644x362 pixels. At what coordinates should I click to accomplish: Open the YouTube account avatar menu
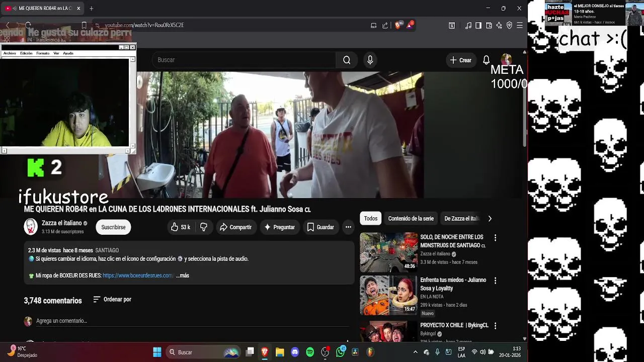[x=506, y=60]
